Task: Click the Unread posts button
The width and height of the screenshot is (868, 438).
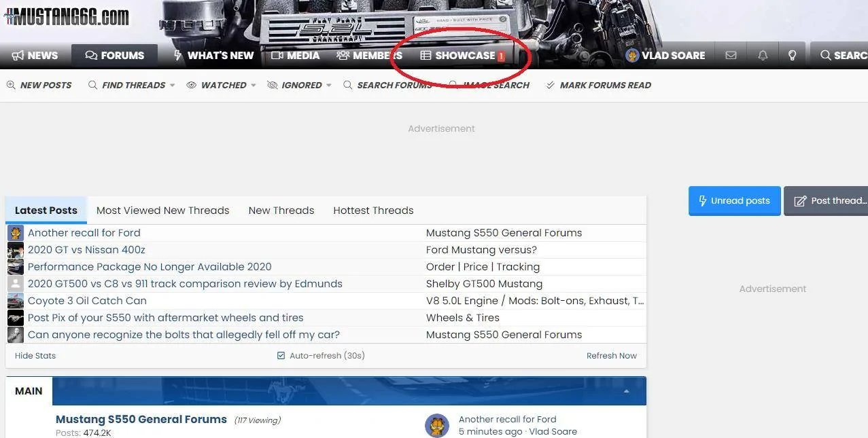Action: click(734, 201)
